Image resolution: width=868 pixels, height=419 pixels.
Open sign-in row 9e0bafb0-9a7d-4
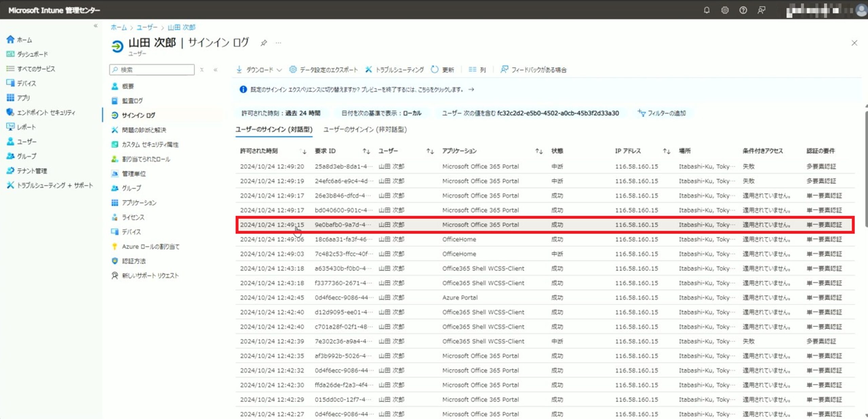click(x=545, y=225)
